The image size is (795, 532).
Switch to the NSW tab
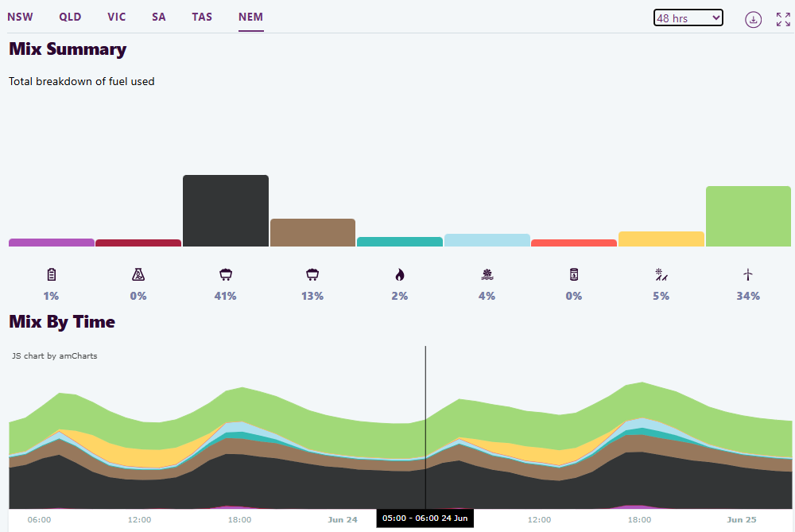(x=20, y=17)
